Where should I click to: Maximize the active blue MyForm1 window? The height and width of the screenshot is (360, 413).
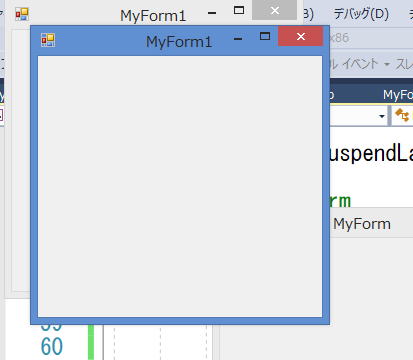point(265,36)
